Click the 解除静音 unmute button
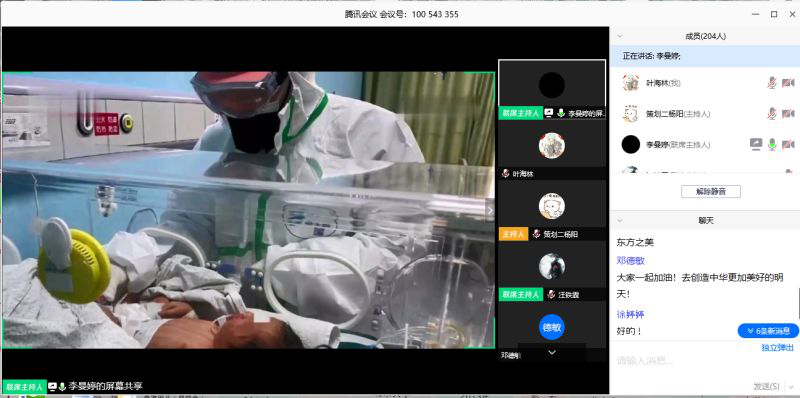Image resolution: width=800 pixels, height=398 pixels. click(x=711, y=192)
